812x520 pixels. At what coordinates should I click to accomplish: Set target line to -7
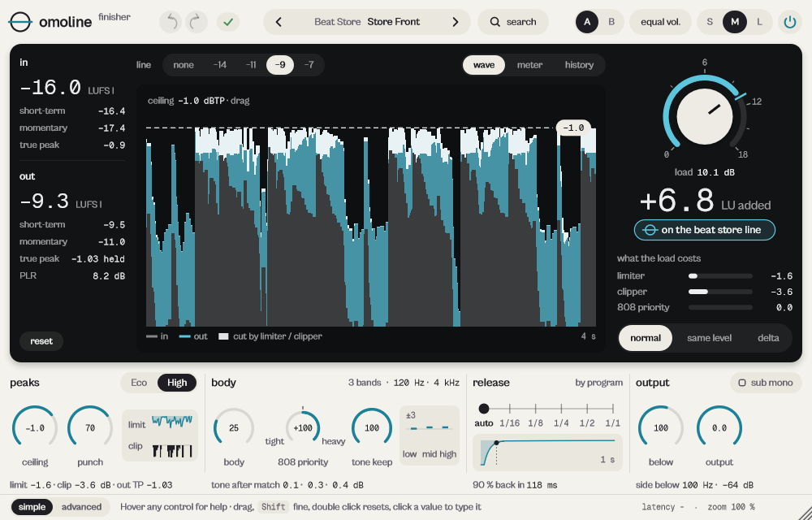[x=309, y=65]
